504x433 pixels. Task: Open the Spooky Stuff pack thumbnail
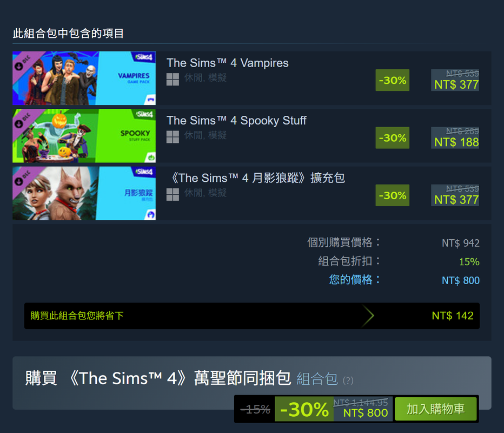[84, 136]
